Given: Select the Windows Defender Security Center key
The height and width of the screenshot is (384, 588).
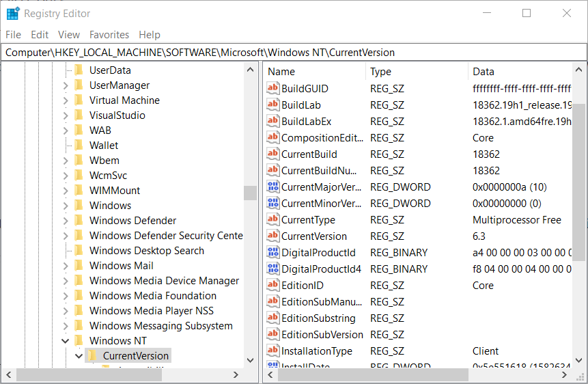Looking at the screenshot, I should [x=166, y=235].
